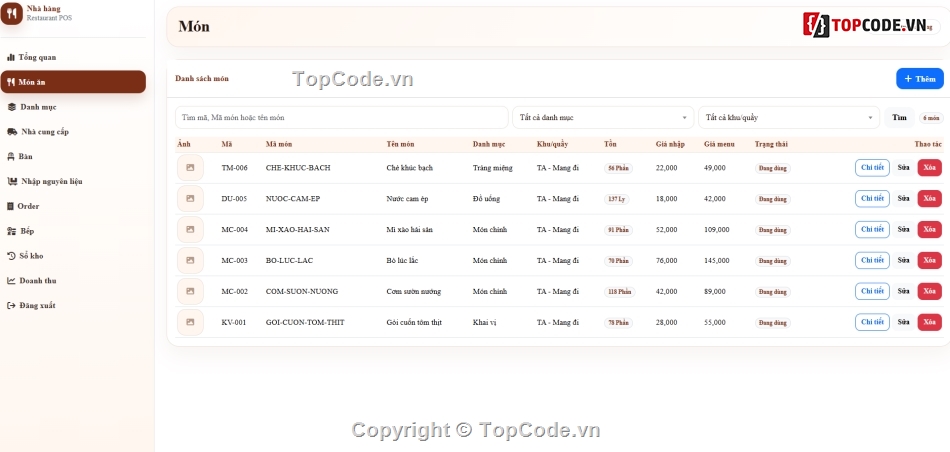
Task: View Chi tiết of Mì xào hải sản
Action: pyautogui.click(x=872, y=230)
